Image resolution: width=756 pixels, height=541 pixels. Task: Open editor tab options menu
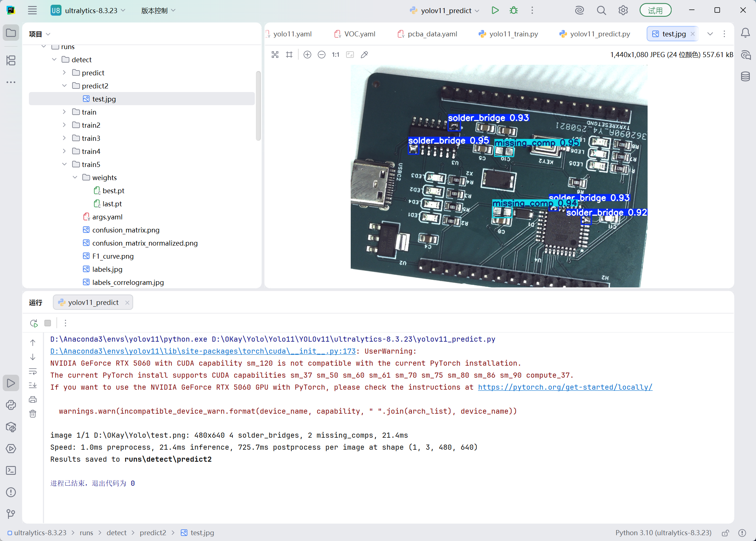coord(724,34)
